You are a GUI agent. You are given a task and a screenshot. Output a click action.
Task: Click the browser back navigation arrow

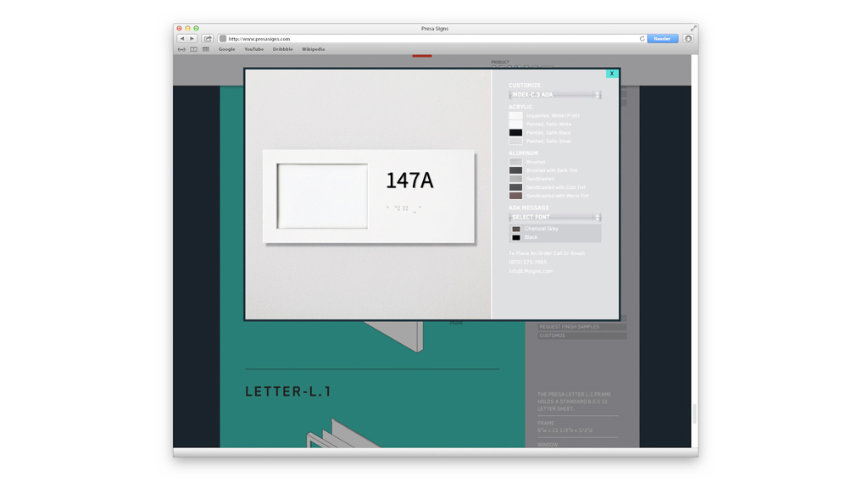coord(181,38)
